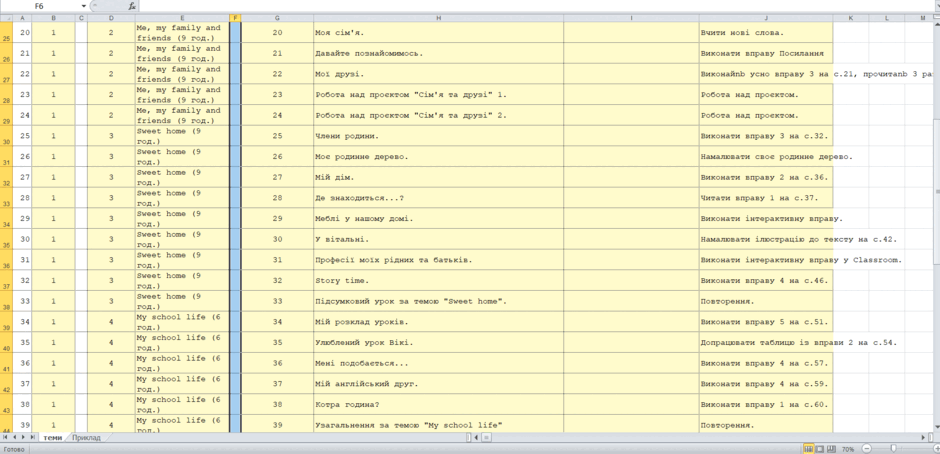Switch to the теми sheet tab

[52, 438]
